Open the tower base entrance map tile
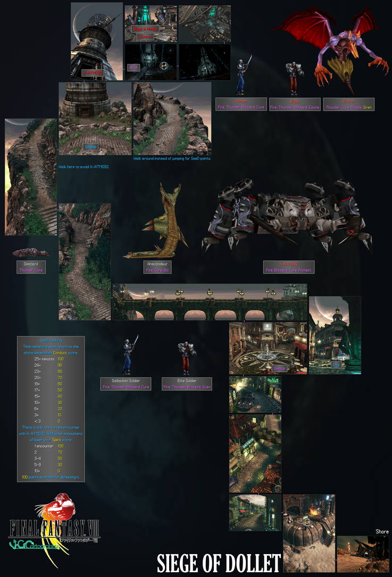 tap(95, 119)
